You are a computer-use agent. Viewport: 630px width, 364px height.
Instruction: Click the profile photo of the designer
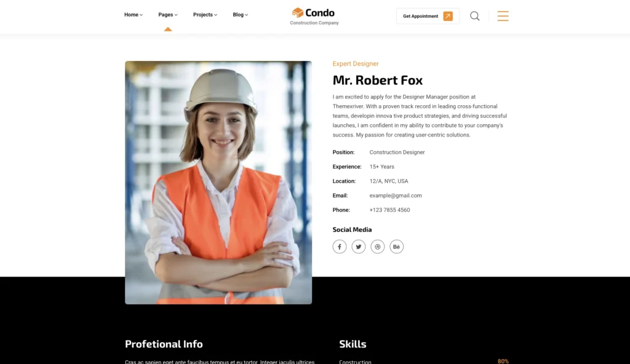click(x=218, y=182)
